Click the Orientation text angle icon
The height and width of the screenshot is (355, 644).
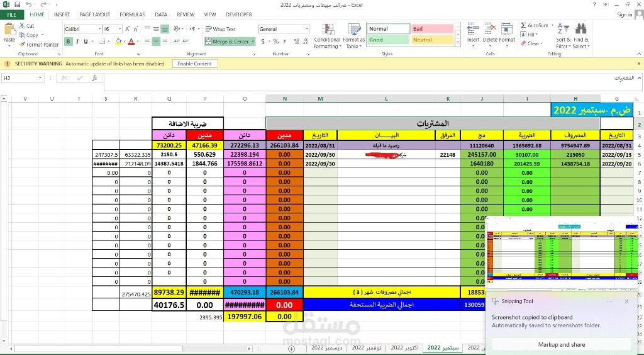tap(177, 29)
